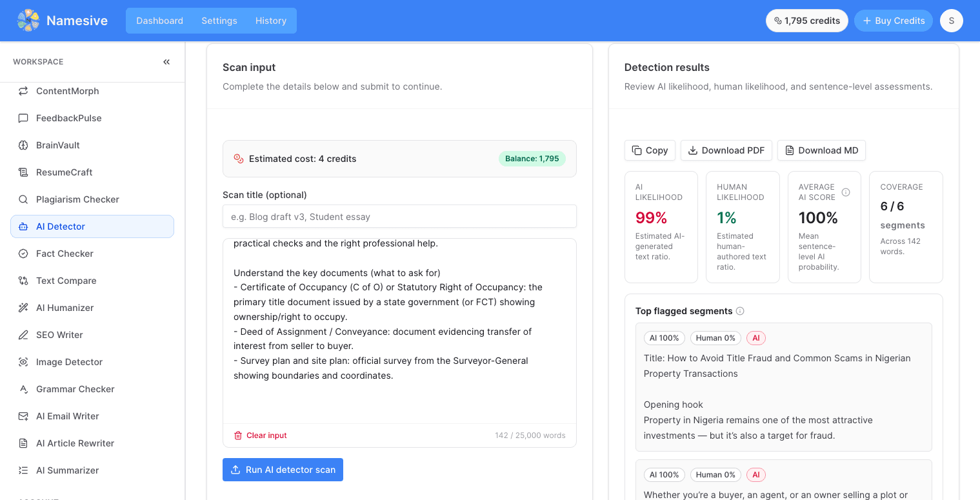Download the results as PDF

[726, 150]
